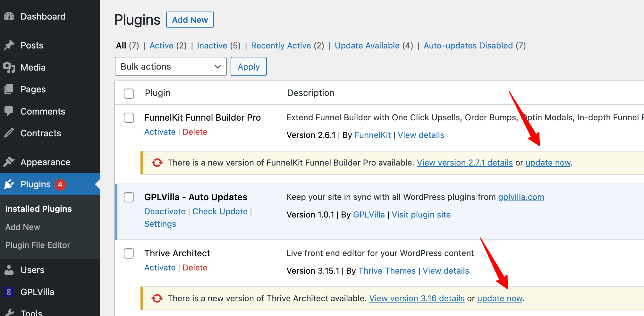This screenshot has height=316, width=644.
Task: Deactivate GPLVilla Auto Updates plugin
Action: click(x=165, y=211)
